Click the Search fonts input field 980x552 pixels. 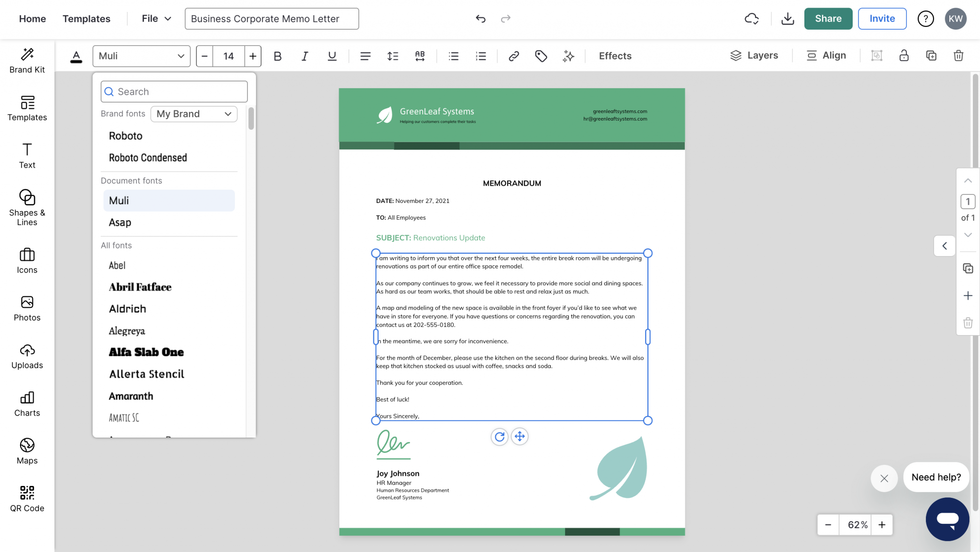[x=174, y=91]
